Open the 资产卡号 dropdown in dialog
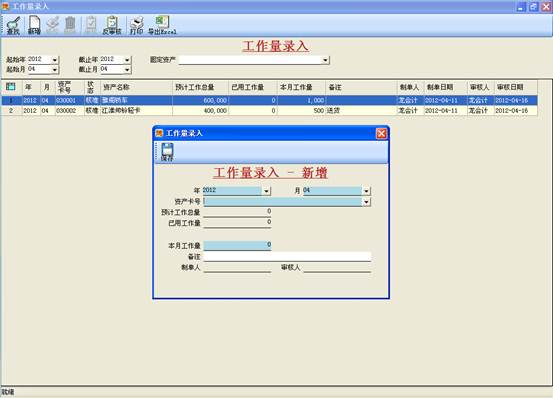Viewport: 553px width, 398px height. [366, 202]
